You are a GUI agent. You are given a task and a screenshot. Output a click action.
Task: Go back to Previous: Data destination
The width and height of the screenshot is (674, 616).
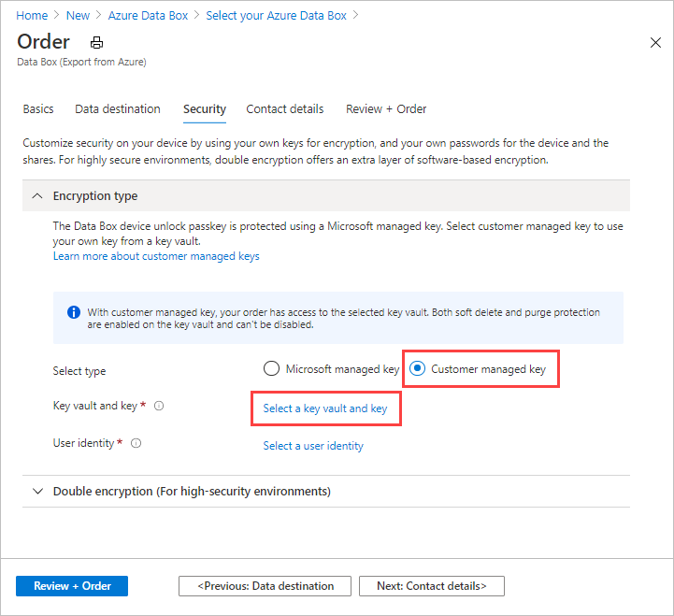tap(265, 586)
